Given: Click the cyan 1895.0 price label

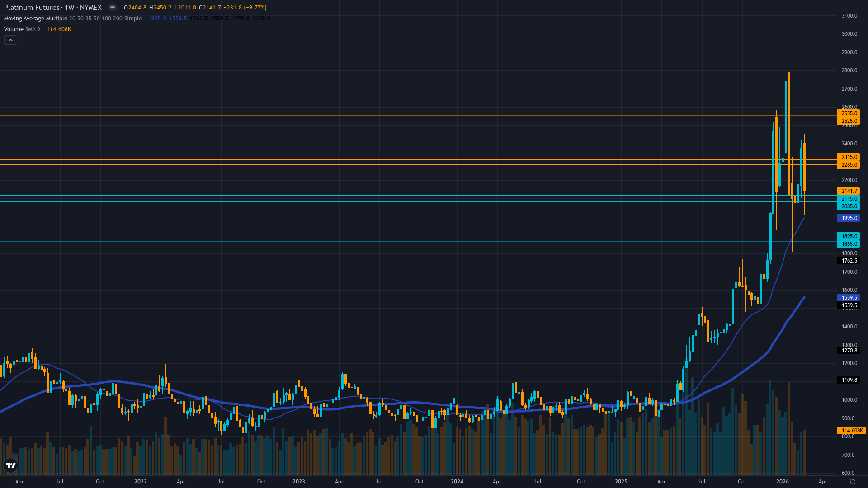Looking at the screenshot, I should 849,236.
